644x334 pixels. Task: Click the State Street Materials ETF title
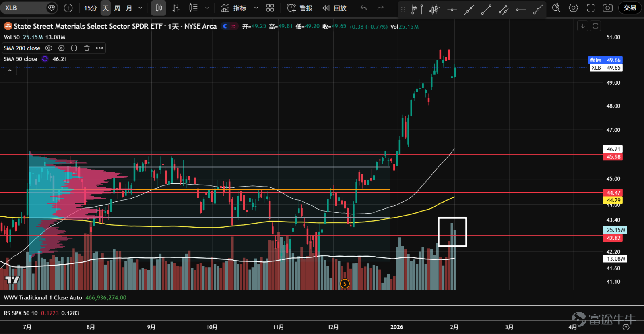(115, 27)
